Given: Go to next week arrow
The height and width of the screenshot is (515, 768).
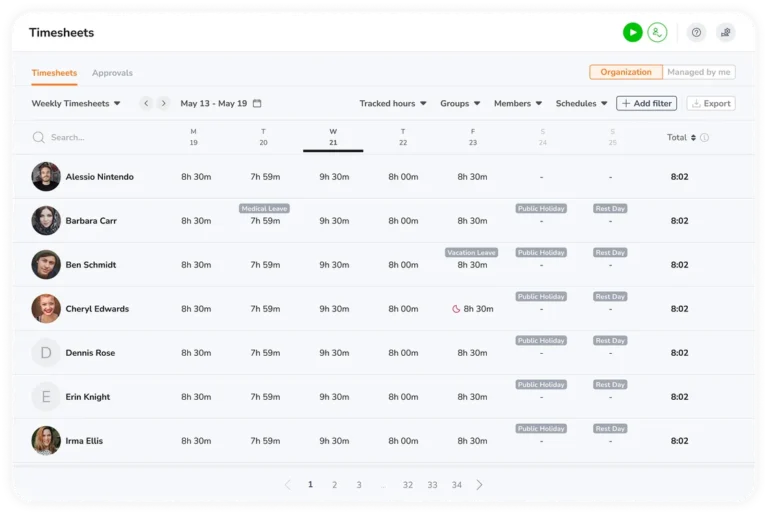Looking at the screenshot, I should point(164,103).
